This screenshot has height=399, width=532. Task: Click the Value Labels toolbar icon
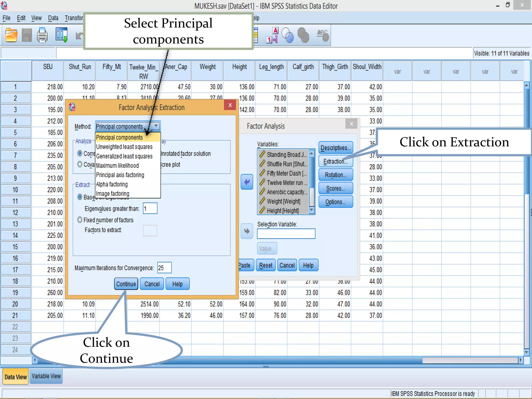pyautogui.click(x=272, y=35)
